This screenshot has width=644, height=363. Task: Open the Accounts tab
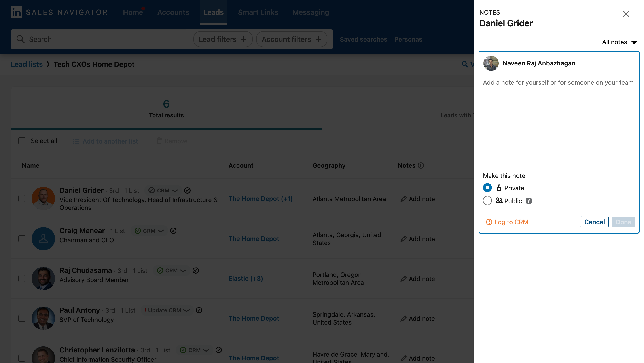[x=173, y=12]
